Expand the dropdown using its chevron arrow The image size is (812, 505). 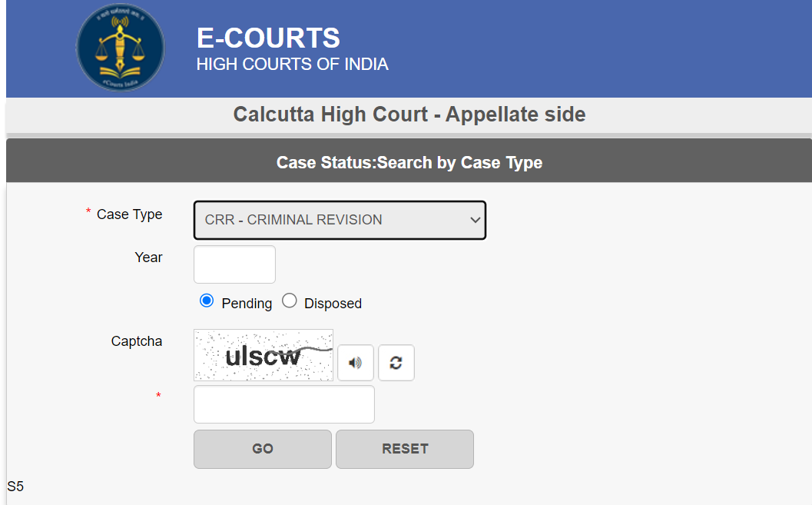point(475,220)
